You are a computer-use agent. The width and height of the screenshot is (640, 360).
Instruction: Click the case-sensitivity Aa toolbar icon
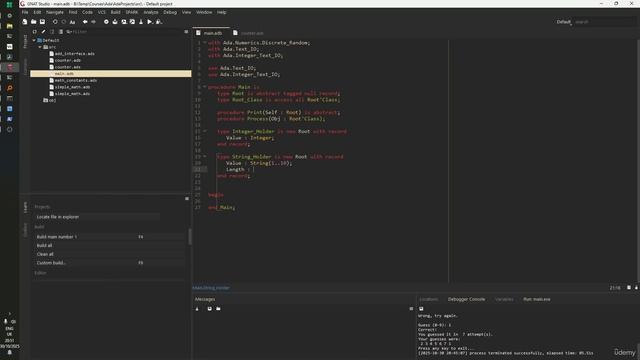pos(72,22)
